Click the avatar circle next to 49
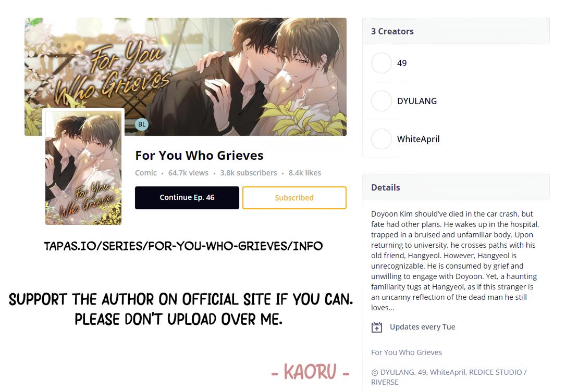 (x=382, y=63)
